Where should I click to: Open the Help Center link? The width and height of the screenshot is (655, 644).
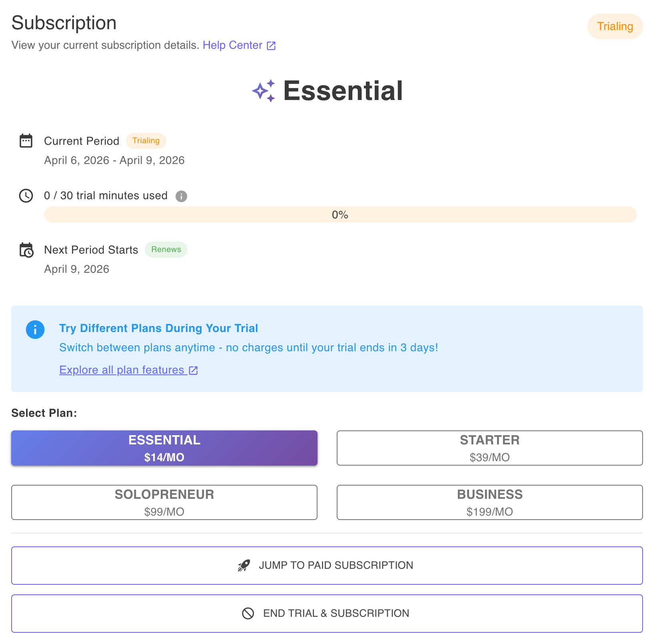[232, 45]
